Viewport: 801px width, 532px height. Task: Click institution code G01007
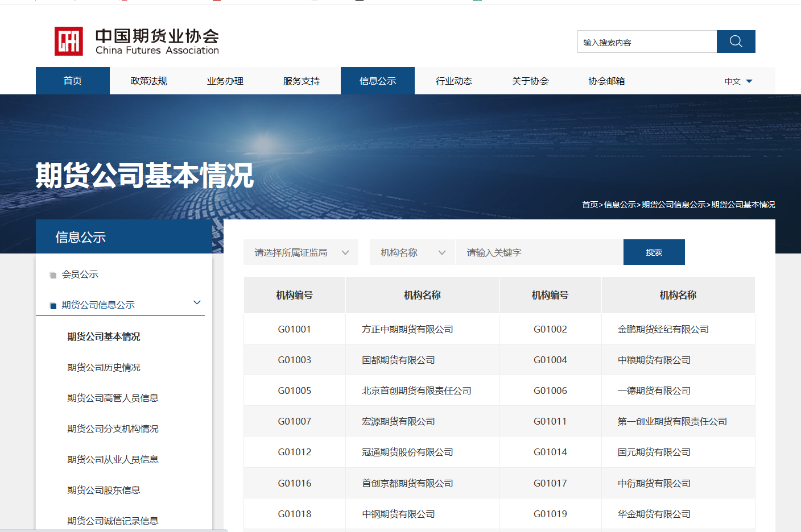tap(295, 421)
